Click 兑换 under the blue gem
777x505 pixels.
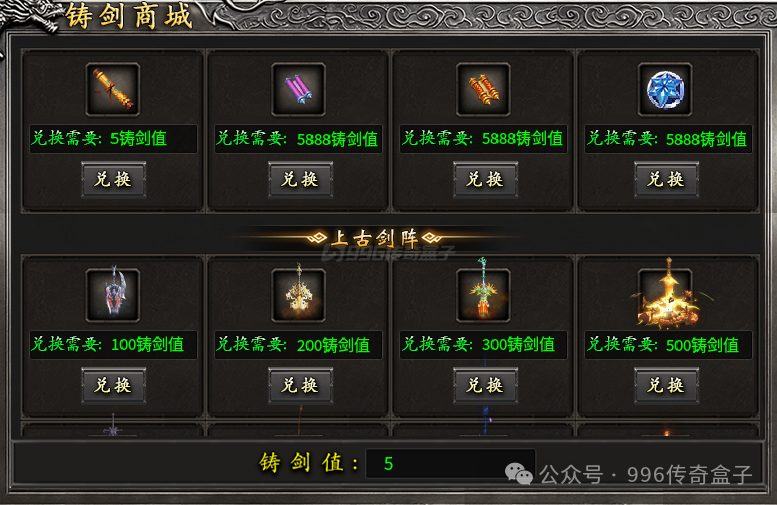pyautogui.click(x=666, y=179)
